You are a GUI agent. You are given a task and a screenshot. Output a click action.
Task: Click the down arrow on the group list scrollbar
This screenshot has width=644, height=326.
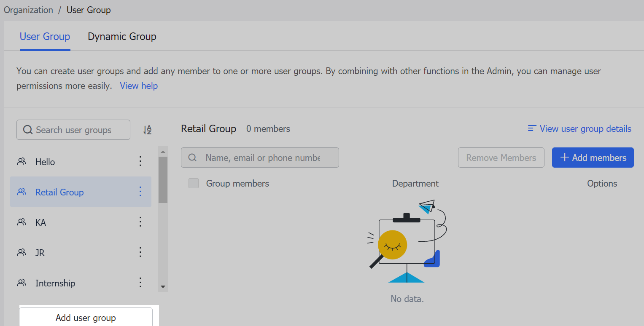tap(163, 286)
